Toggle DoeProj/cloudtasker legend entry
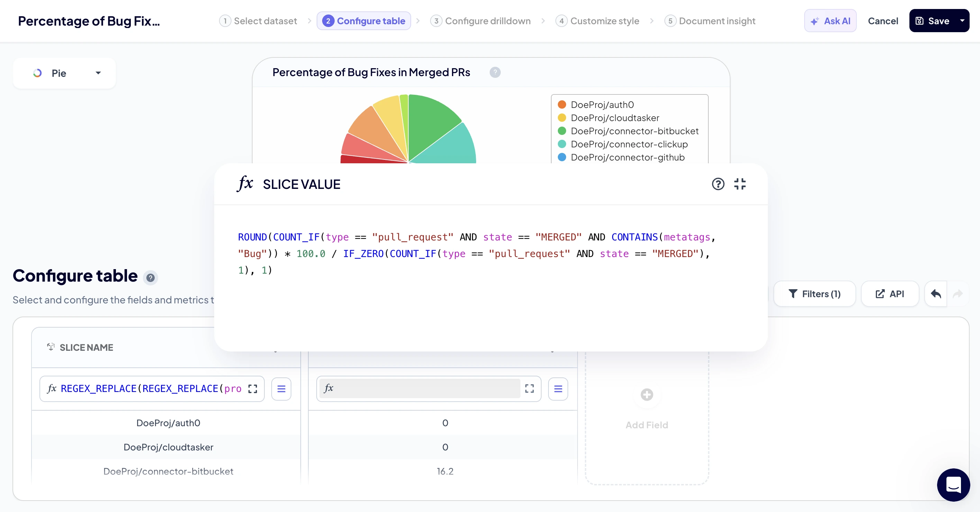Viewport: 980px width, 512px height. pos(608,118)
